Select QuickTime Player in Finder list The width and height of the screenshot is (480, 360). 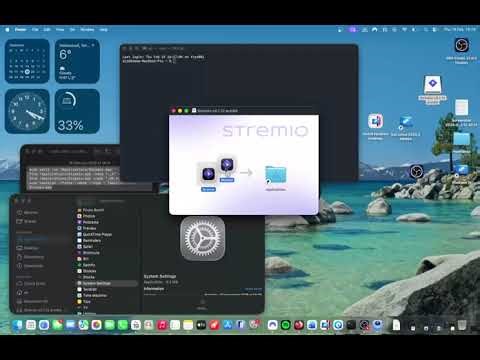click(x=95, y=234)
